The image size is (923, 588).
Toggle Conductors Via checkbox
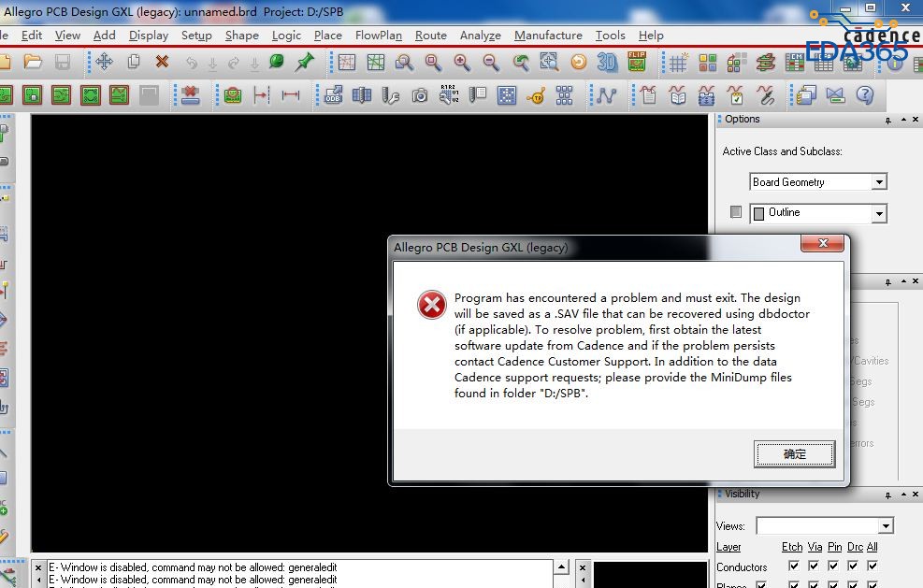[814, 566]
